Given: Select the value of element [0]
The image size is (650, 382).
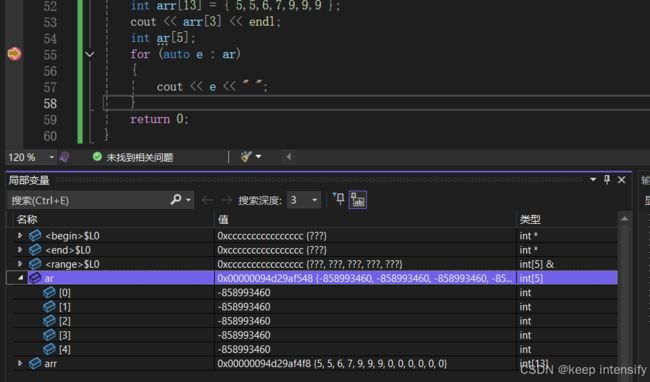Looking at the screenshot, I should click(244, 293).
